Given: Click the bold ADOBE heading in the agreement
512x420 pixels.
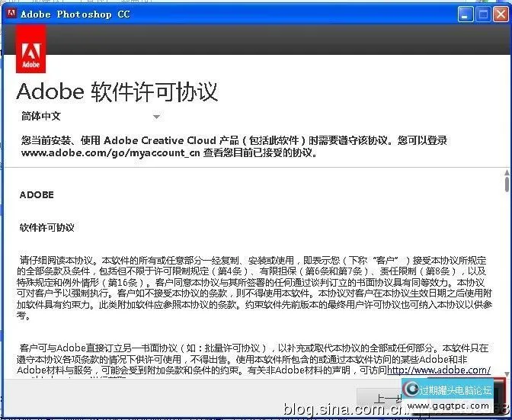Looking at the screenshot, I should (37, 194).
